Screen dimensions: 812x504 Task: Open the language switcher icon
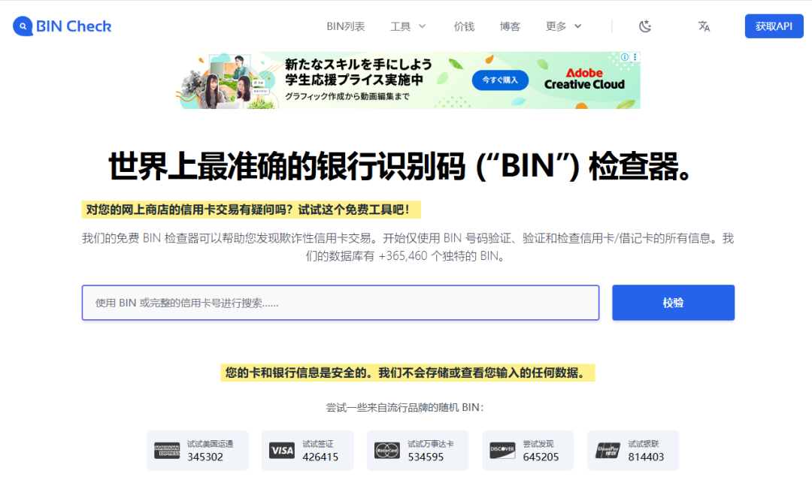point(704,26)
